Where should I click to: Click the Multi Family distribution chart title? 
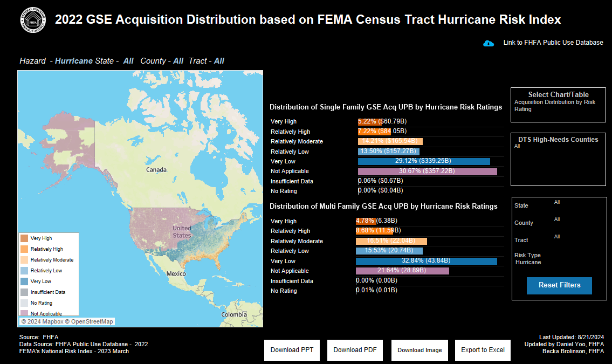pyautogui.click(x=383, y=207)
